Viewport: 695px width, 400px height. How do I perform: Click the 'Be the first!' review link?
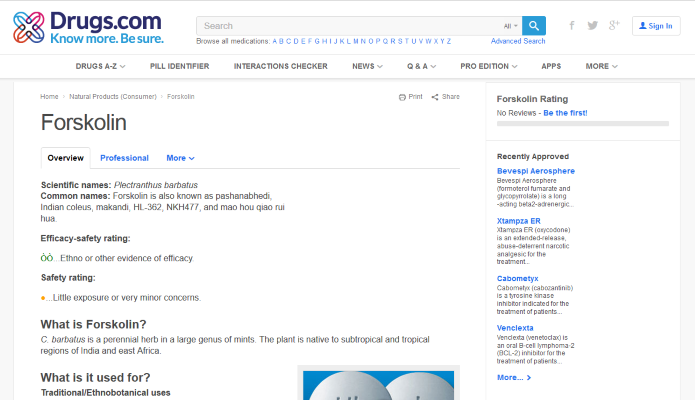tap(565, 113)
